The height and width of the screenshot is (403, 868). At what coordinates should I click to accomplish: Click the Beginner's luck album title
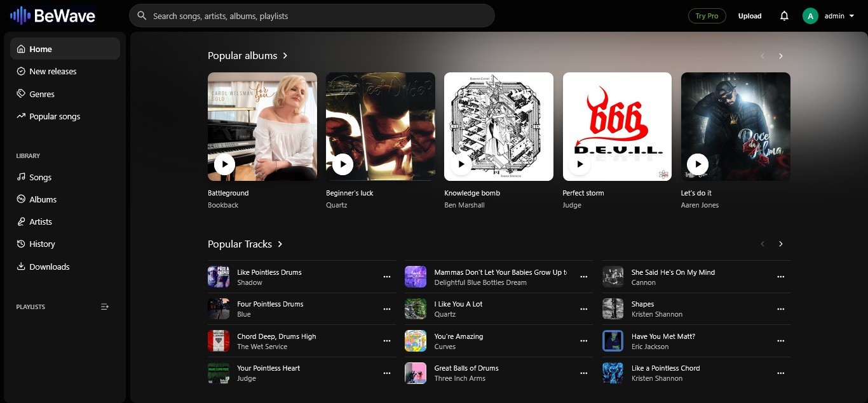[349, 193]
